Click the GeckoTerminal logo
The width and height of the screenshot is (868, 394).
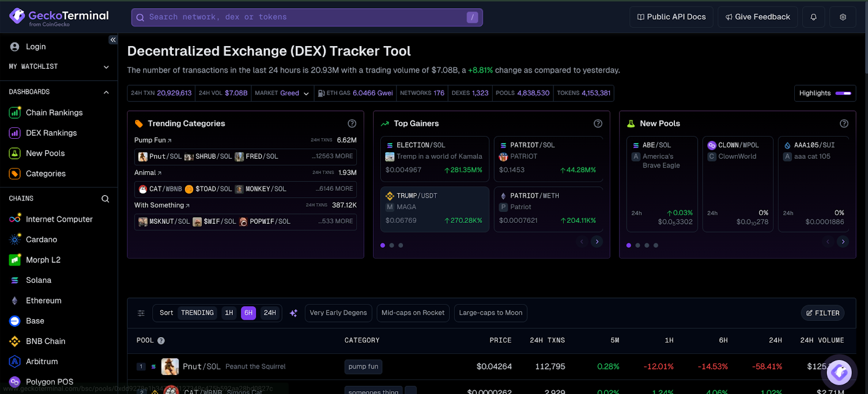(59, 17)
